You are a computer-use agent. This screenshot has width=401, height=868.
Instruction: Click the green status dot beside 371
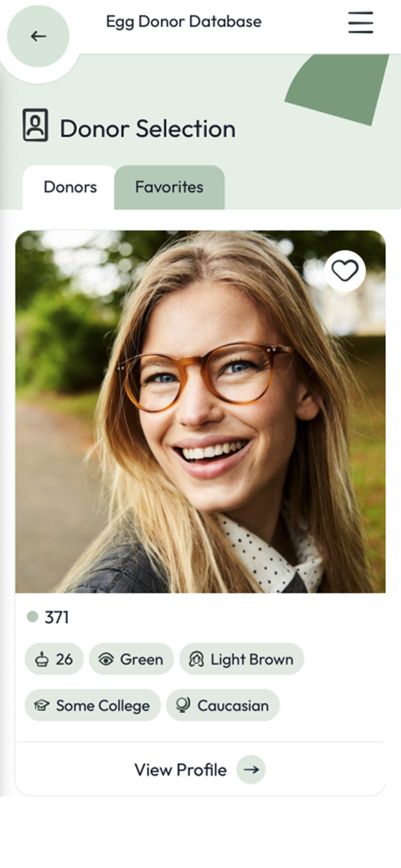32,617
